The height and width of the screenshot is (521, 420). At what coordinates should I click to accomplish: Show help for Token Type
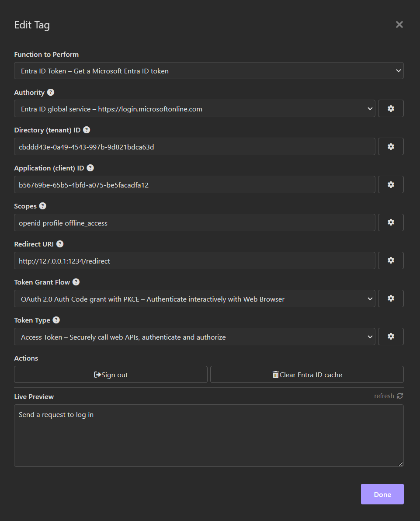pyautogui.click(x=56, y=320)
